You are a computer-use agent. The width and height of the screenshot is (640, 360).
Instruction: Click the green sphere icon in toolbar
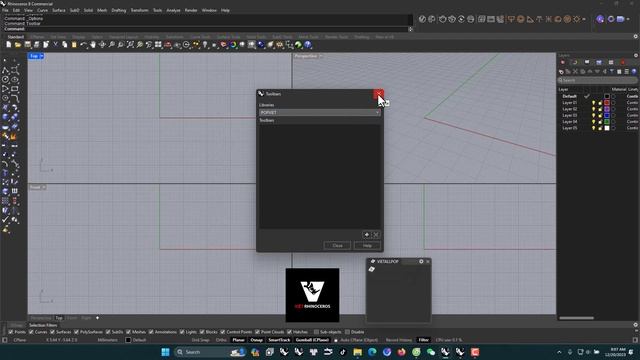click(298, 45)
